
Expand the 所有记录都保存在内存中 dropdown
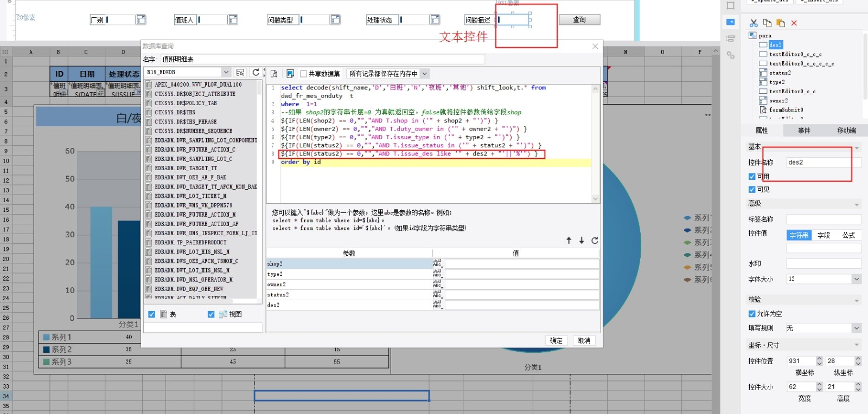[425, 74]
